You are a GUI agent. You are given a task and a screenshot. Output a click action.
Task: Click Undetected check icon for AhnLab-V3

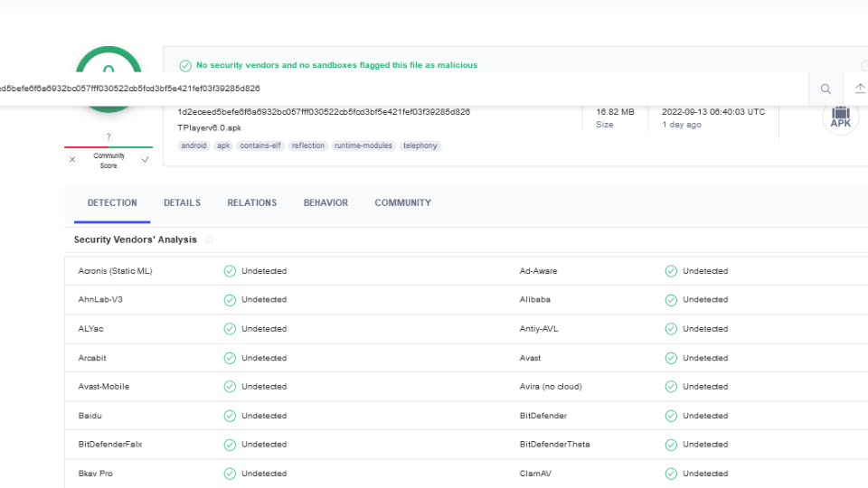click(x=230, y=300)
